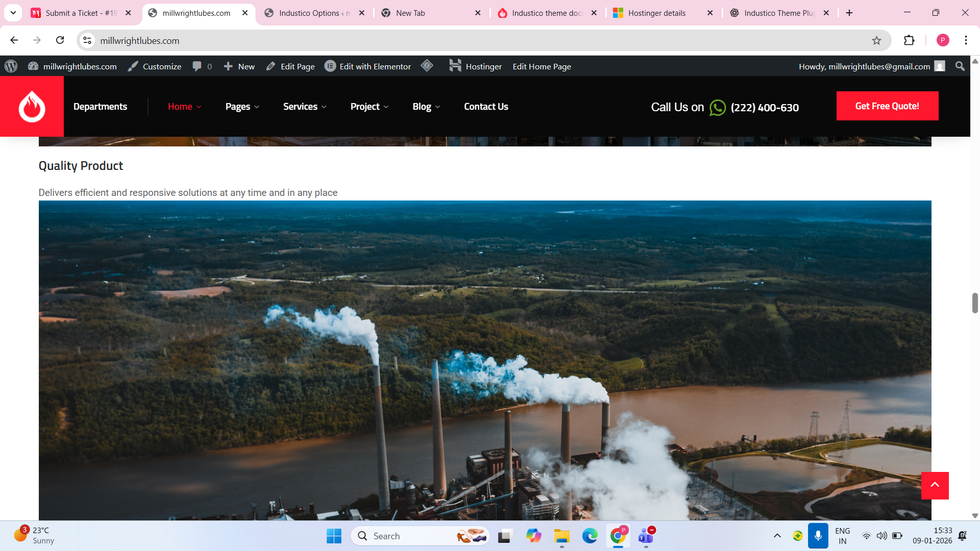Click the WhatsApp phone icon
This screenshot has height=551, width=980.
[717, 108]
